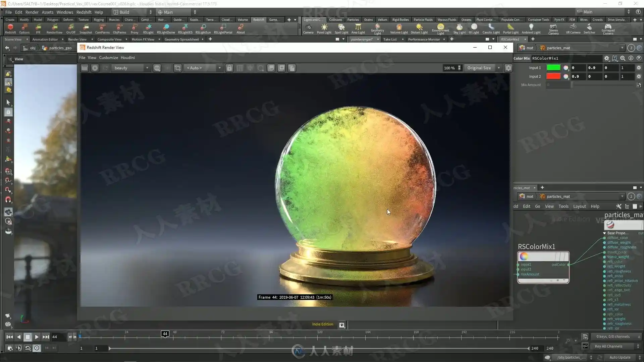Switch to the Performance Monitor tab
The height and width of the screenshot is (362, 644).
pyautogui.click(x=424, y=40)
